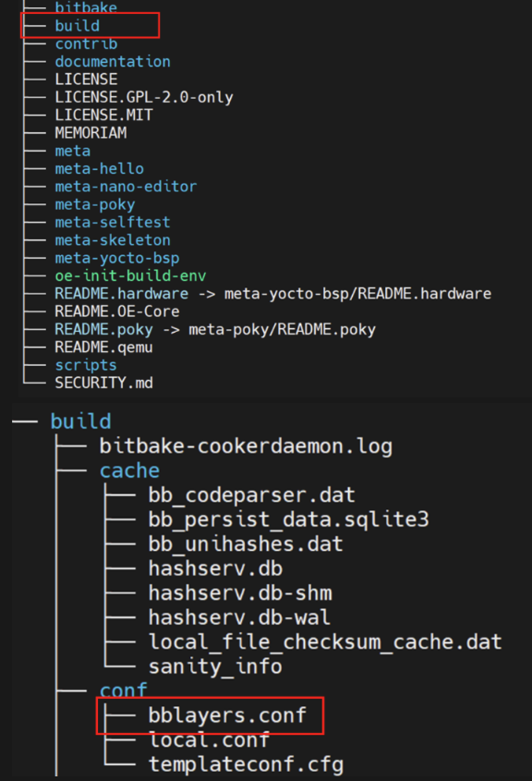Click the large 'build' root of the lower tree
The height and width of the screenshot is (781, 532).
click(x=80, y=421)
